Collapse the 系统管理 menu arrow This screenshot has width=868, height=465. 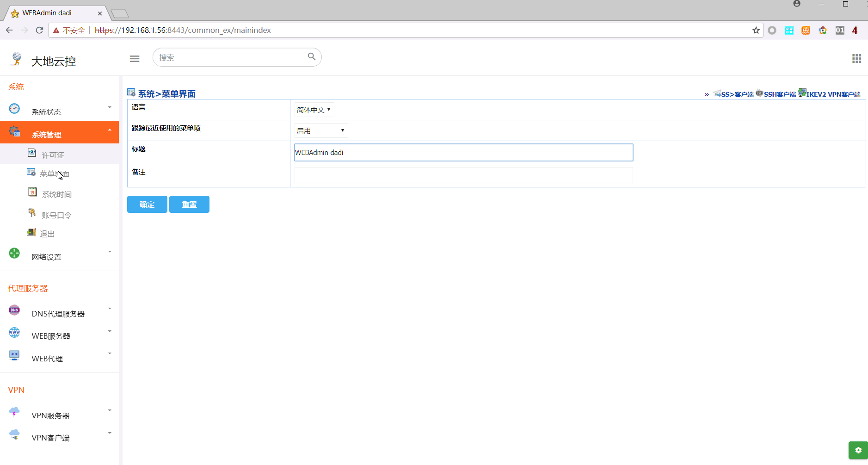(x=110, y=130)
